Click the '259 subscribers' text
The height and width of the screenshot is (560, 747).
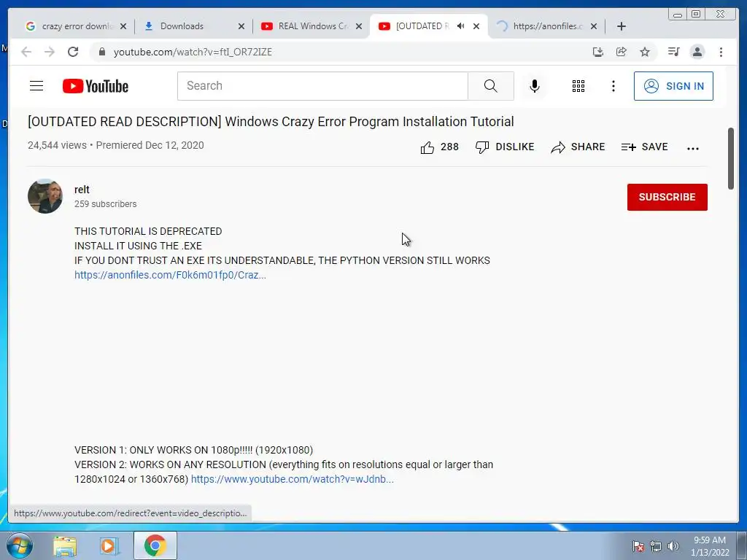[x=105, y=204]
